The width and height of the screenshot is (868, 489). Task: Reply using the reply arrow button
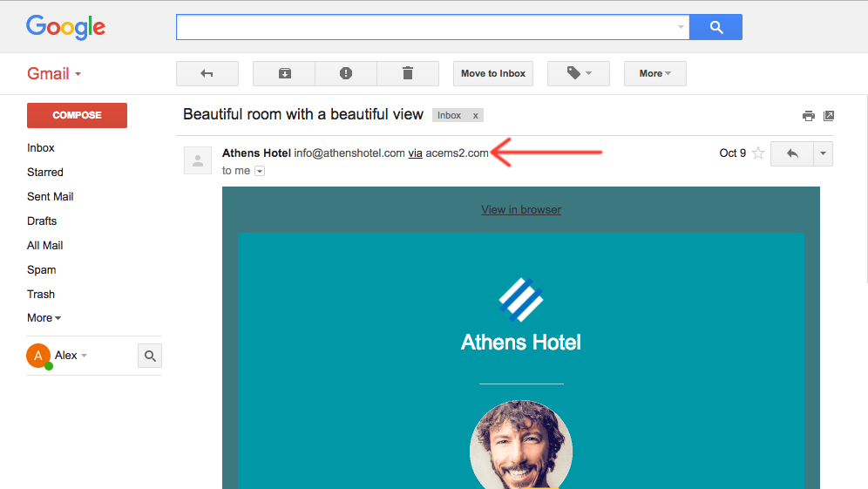[x=792, y=153]
